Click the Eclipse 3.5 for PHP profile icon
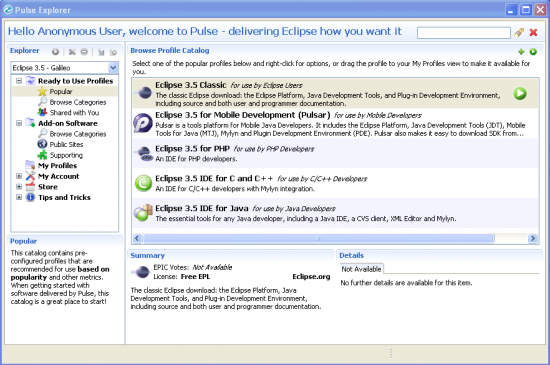The width and height of the screenshot is (550, 365). (144, 154)
